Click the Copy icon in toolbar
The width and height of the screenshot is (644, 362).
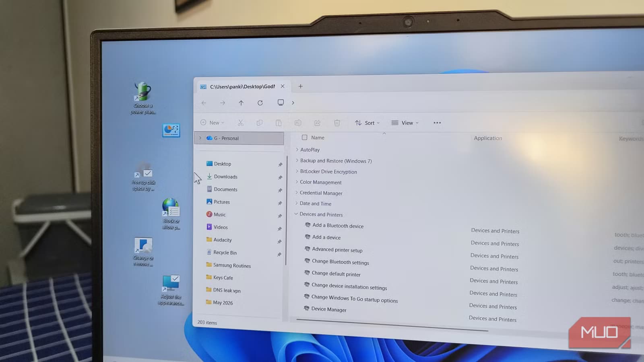(x=260, y=123)
